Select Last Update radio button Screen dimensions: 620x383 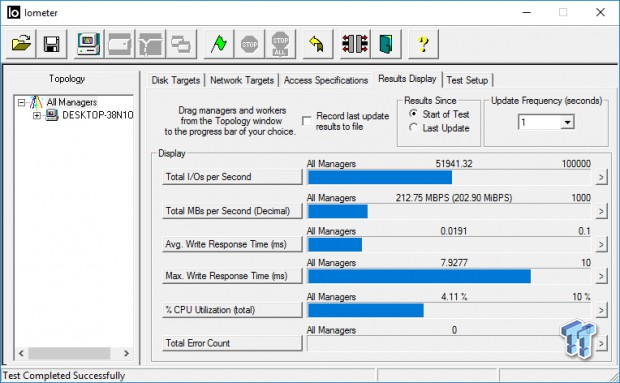[414, 128]
